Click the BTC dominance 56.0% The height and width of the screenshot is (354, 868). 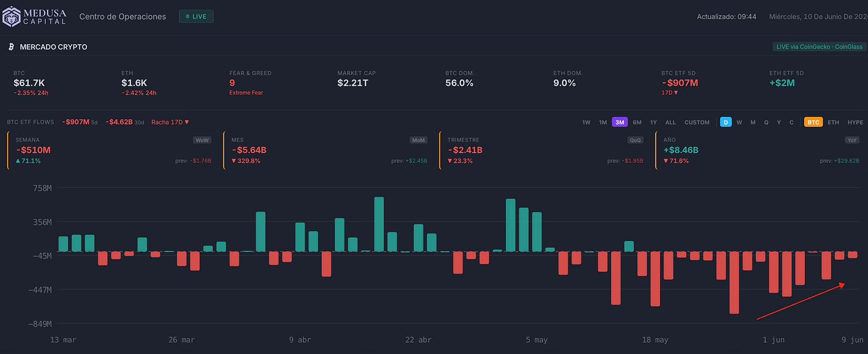(460, 83)
